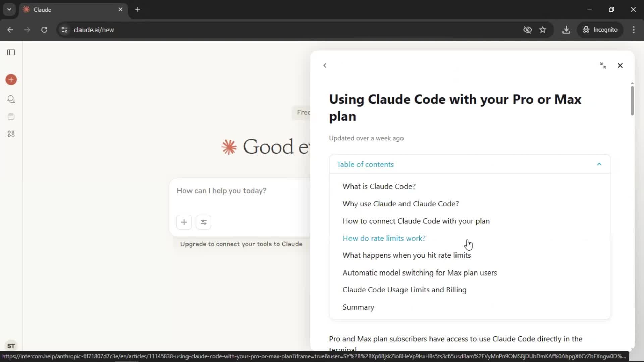Open the Projects icon in sidebar

tap(11, 117)
